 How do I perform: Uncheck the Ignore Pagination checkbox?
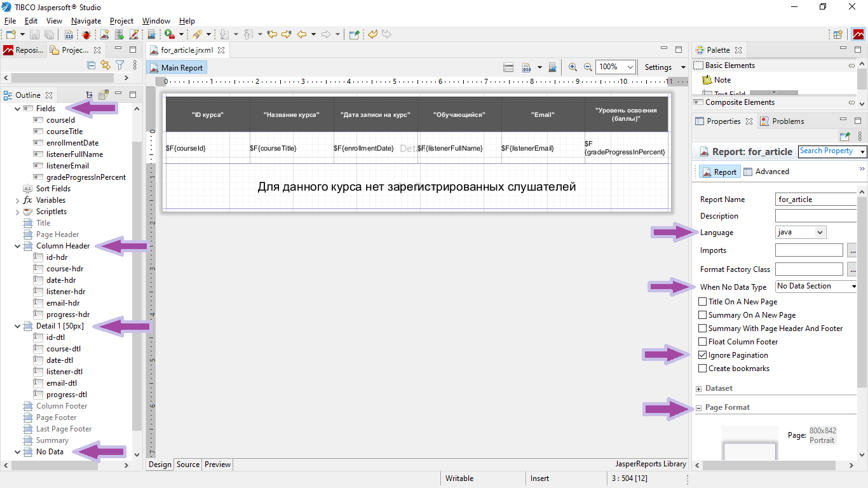pos(702,355)
